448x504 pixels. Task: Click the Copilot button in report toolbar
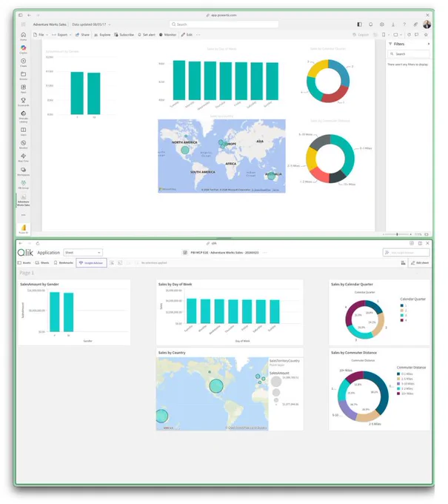(x=361, y=35)
